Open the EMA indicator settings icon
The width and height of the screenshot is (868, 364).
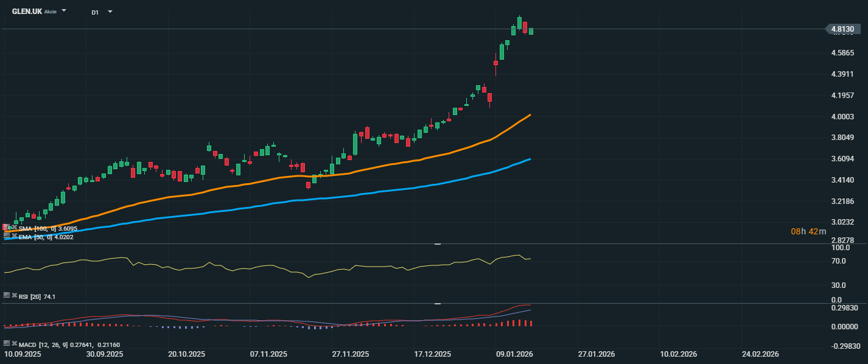coord(6,235)
